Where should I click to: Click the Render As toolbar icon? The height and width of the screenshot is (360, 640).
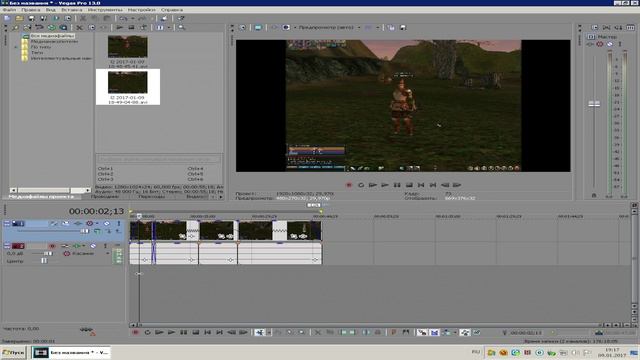56,18
